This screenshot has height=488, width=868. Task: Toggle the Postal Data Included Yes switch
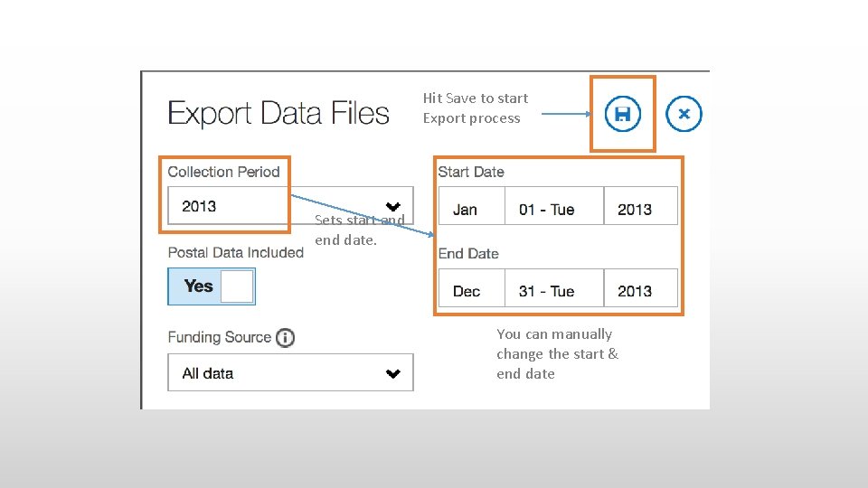212,286
